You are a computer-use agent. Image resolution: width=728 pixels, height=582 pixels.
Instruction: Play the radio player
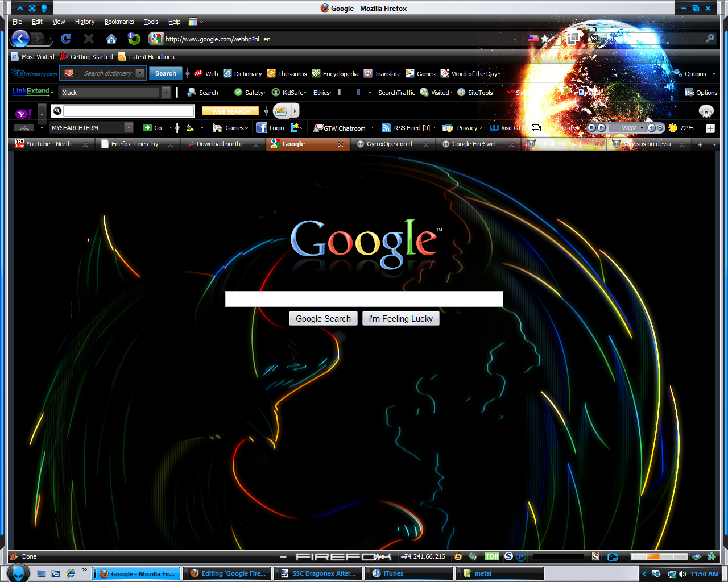601,128
